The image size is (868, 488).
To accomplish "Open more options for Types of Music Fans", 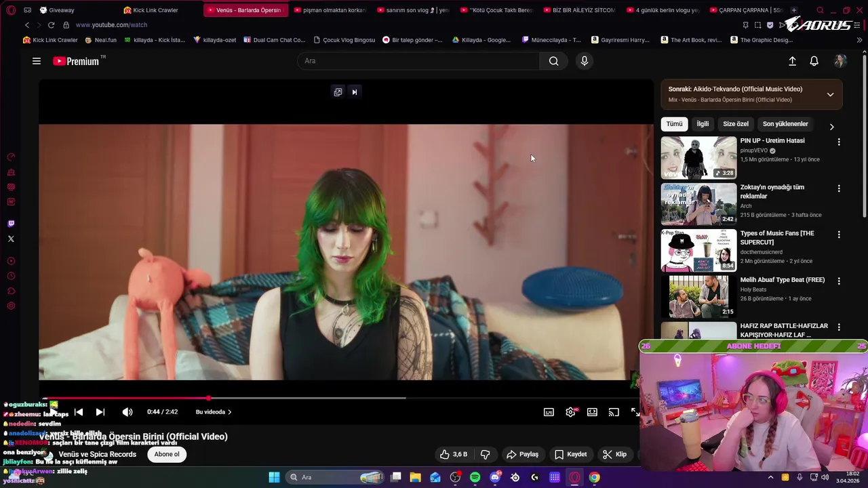I will click(x=839, y=235).
